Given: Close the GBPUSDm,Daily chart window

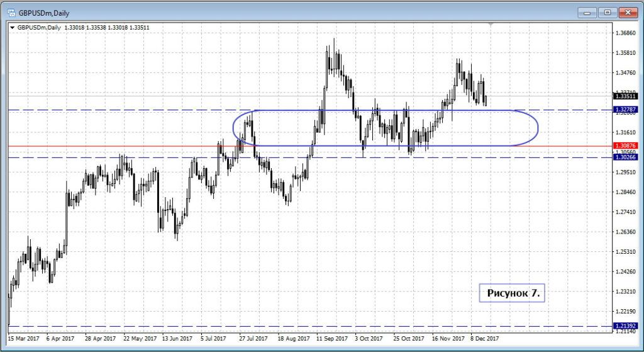Looking at the screenshot, I should tap(626, 11).
